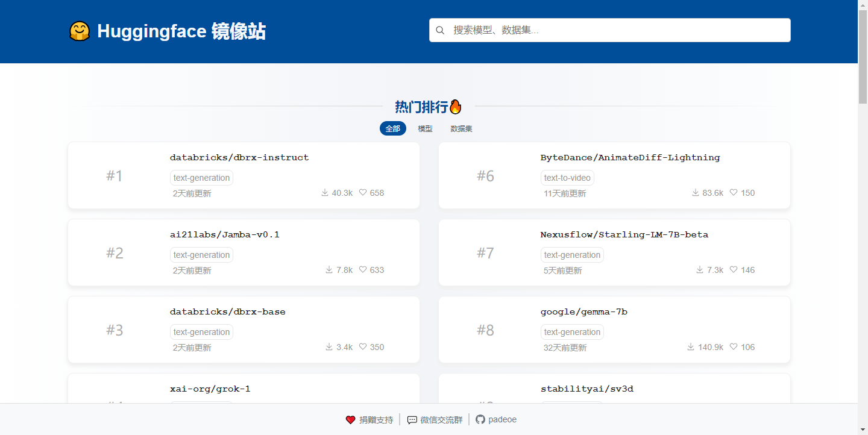Open the Huggingface 镜像站 title link
Viewport: 868px width, 435px height.
click(x=181, y=31)
